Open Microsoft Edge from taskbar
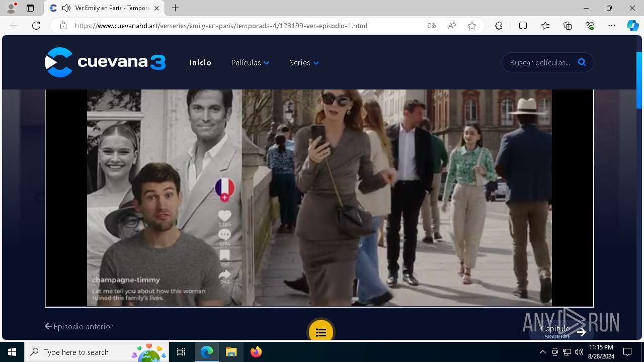This screenshot has height=362, width=644. [x=207, y=352]
